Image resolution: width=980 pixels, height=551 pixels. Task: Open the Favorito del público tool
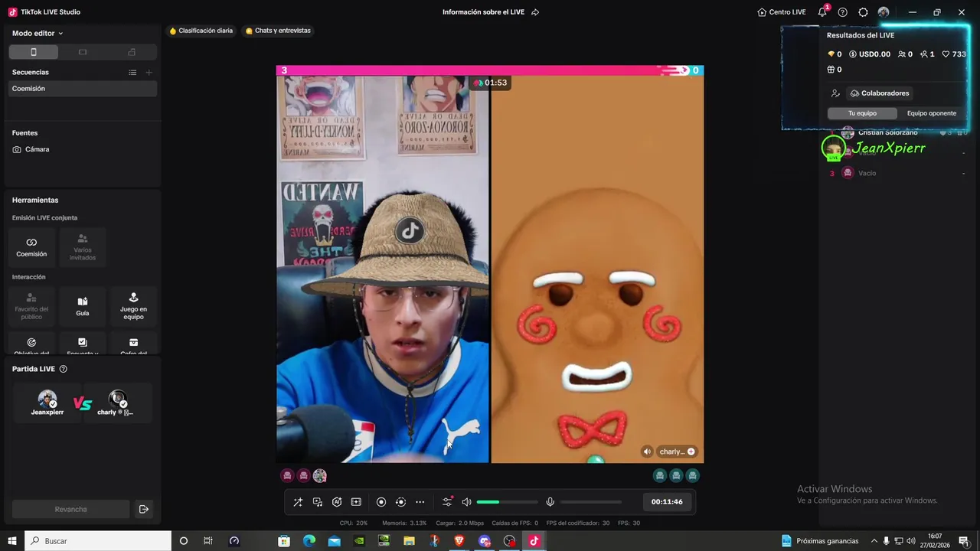31,305
